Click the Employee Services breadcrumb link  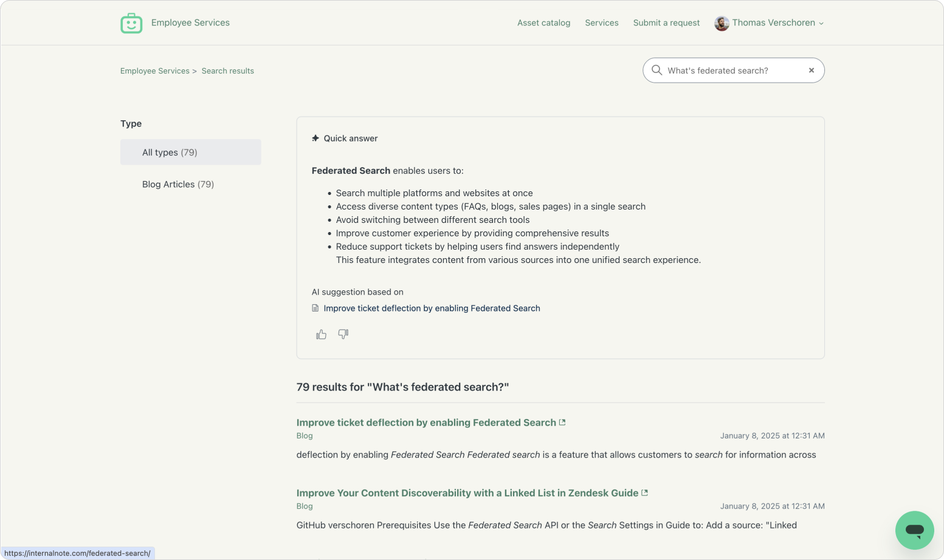(x=154, y=71)
